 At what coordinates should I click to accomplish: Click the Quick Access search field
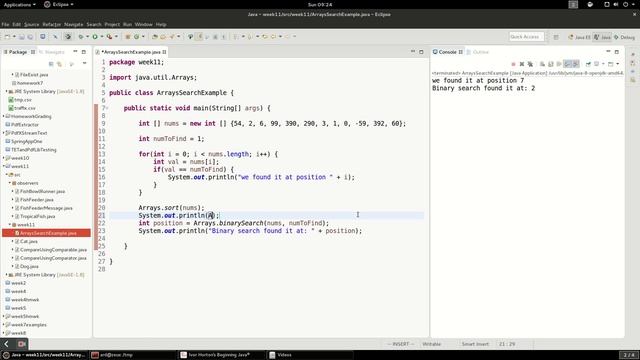click(x=526, y=37)
